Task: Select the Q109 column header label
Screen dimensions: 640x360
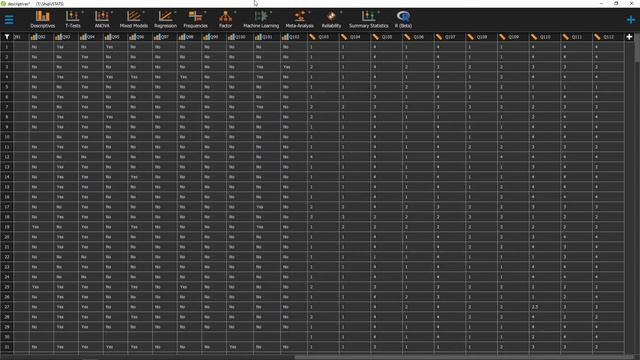Action: click(x=513, y=37)
